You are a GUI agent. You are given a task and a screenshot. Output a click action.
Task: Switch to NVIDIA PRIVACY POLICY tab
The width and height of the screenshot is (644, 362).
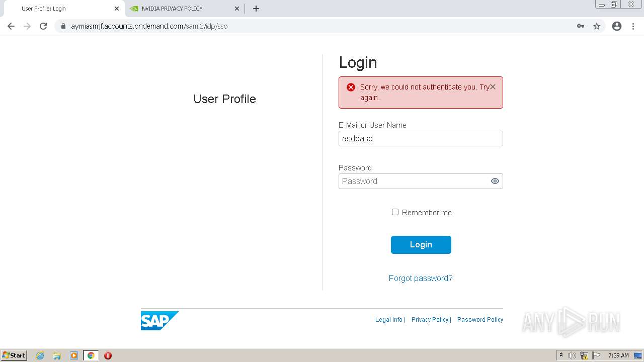tap(184, 9)
